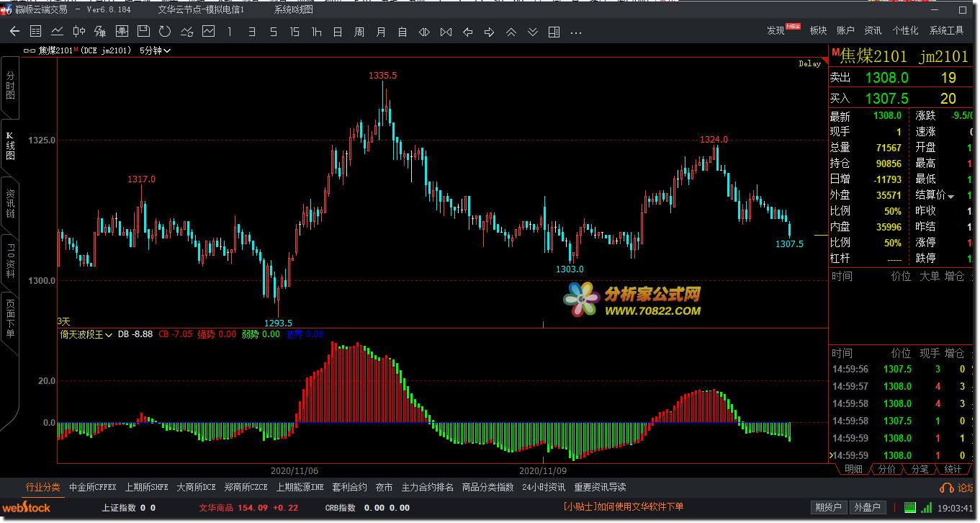Switch to daily (日) period

point(338,32)
